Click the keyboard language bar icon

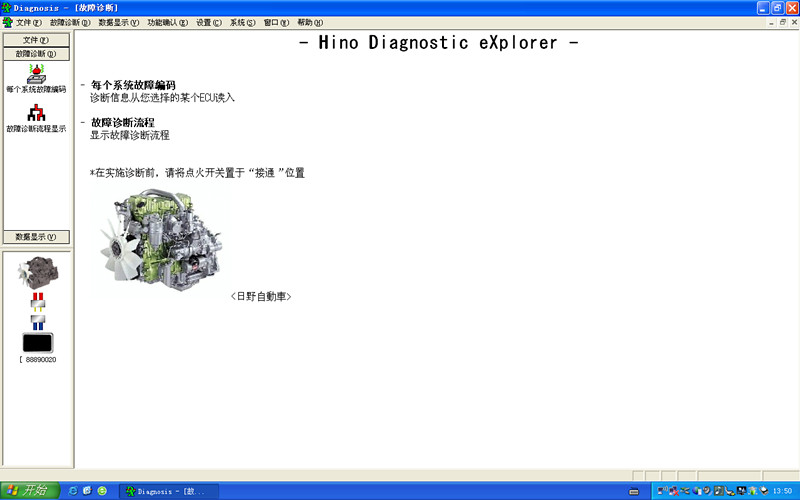[x=634, y=491]
